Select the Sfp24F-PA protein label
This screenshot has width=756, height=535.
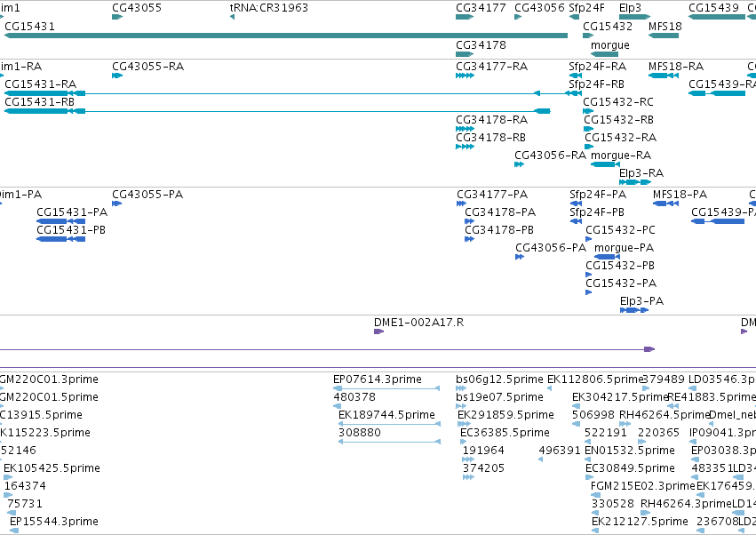598,195
